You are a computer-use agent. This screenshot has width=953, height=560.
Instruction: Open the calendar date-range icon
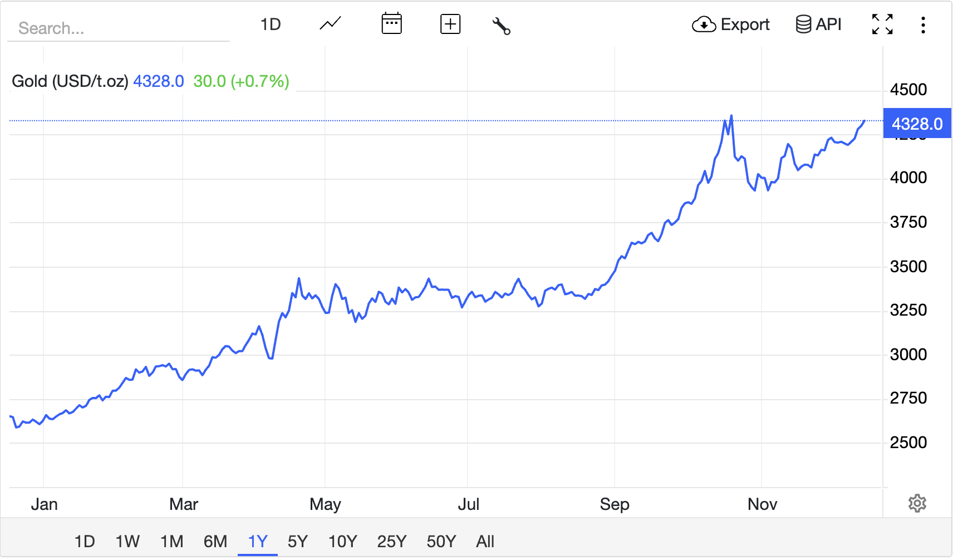pyautogui.click(x=391, y=23)
